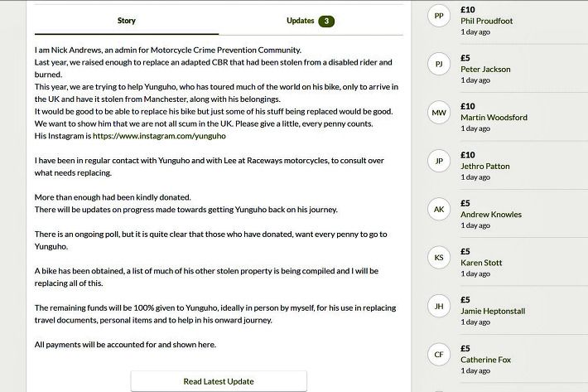Click the PP avatar for Phil Proudfoot
This screenshot has width=588, height=392.
tap(439, 16)
